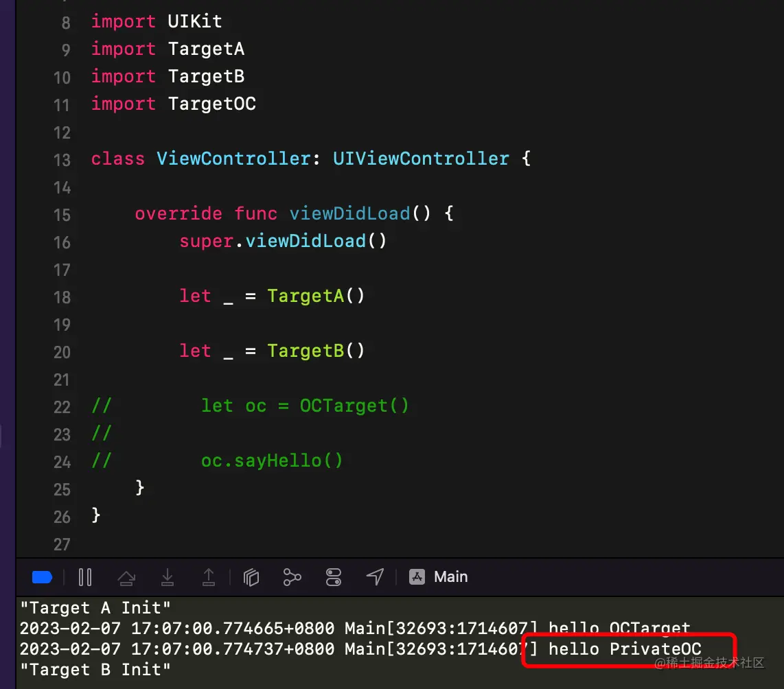The image size is (784, 689).
Task: Select the Main process label
Action: [x=450, y=576]
